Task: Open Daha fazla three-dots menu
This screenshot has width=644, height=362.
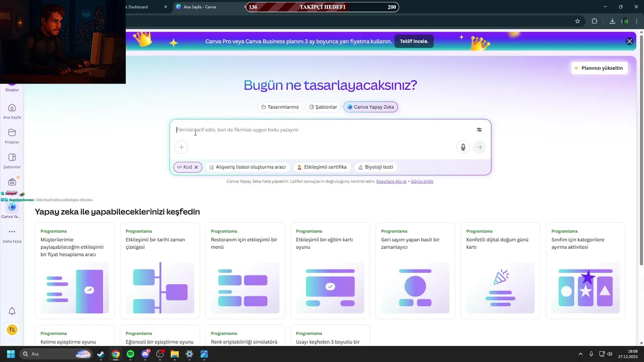Action: (12, 232)
